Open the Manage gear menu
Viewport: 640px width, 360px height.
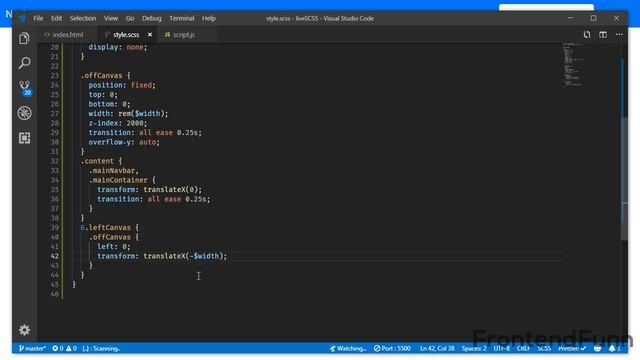pos(24,330)
